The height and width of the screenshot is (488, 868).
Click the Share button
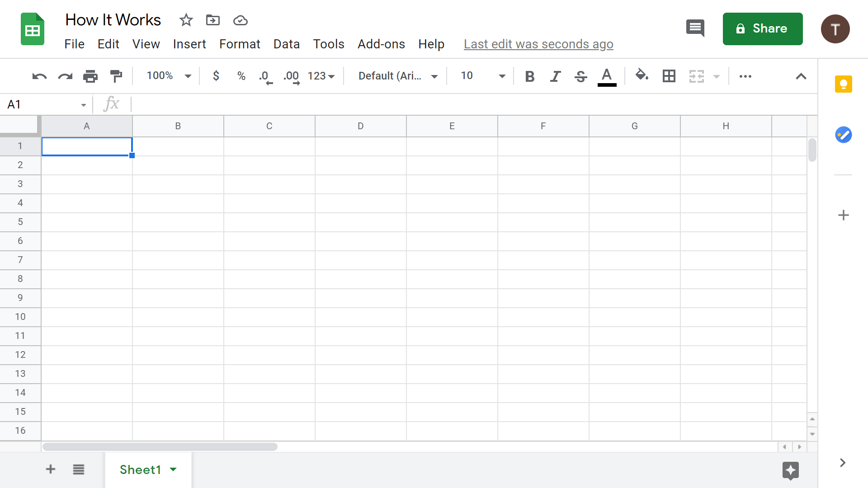pos(763,28)
